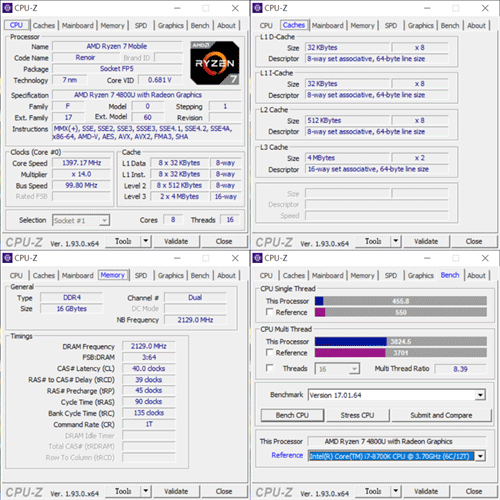
Task: Click Validate in the CPU window
Action: tap(176, 241)
